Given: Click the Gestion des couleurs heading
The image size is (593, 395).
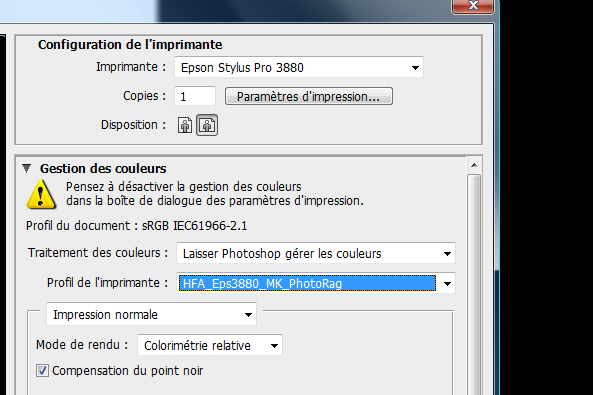Looking at the screenshot, I should pyautogui.click(x=103, y=168).
